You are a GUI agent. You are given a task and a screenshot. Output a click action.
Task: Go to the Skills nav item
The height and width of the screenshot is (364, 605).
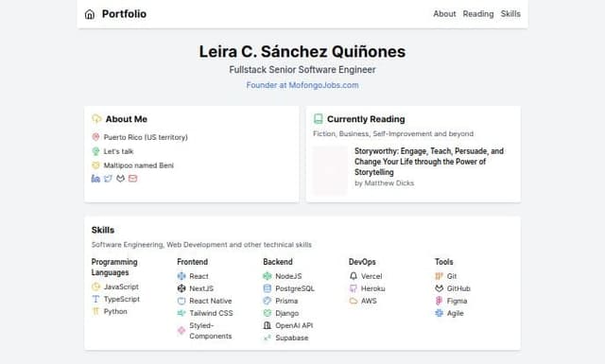(510, 14)
